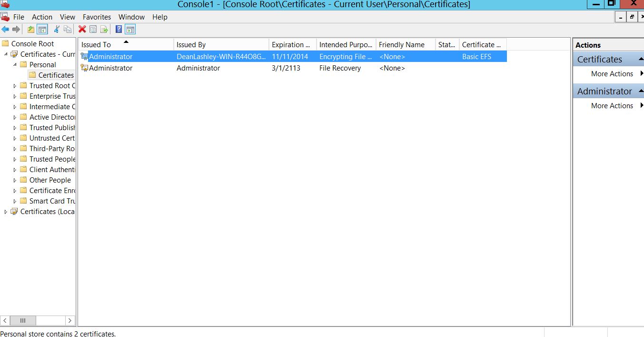Click the Encrypting File purpose cell
The width and height of the screenshot is (644, 337).
tap(346, 57)
